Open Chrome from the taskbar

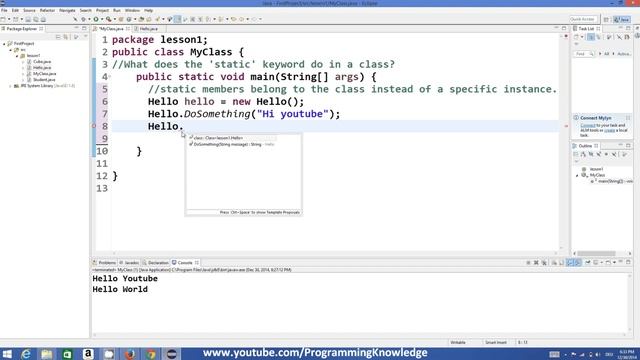point(151,354)
